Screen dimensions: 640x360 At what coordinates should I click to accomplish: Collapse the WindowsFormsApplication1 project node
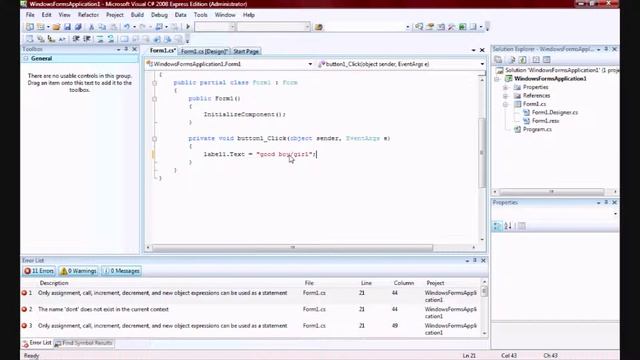(497, 79)
